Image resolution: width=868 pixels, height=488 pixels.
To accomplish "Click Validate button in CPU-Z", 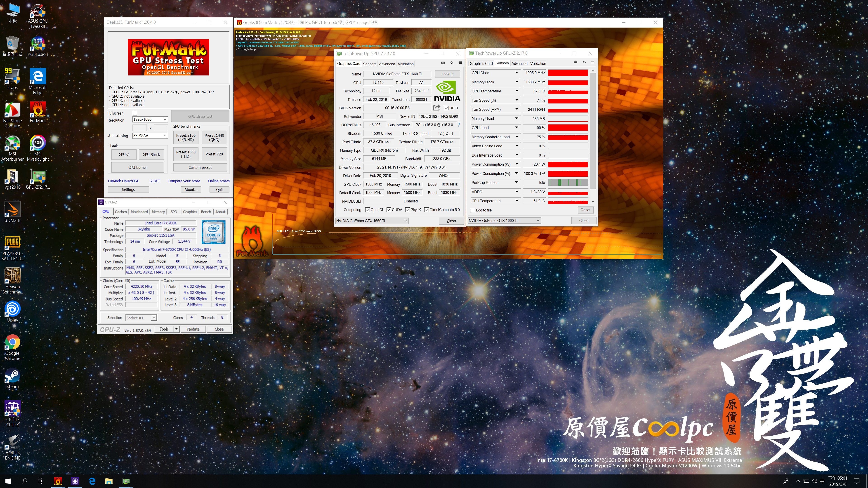I will tap(193, 329).
